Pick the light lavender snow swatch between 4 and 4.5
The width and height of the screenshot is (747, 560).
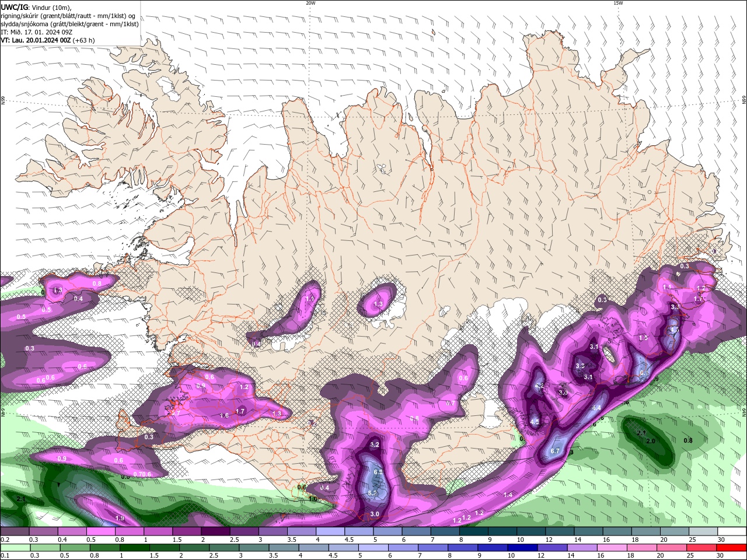coord(330,531)
